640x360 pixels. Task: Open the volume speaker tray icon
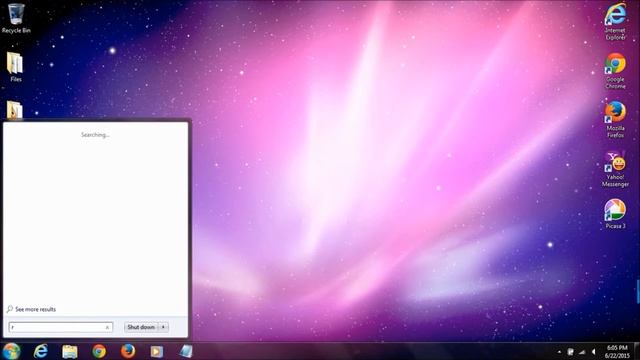tap(593, 352)
